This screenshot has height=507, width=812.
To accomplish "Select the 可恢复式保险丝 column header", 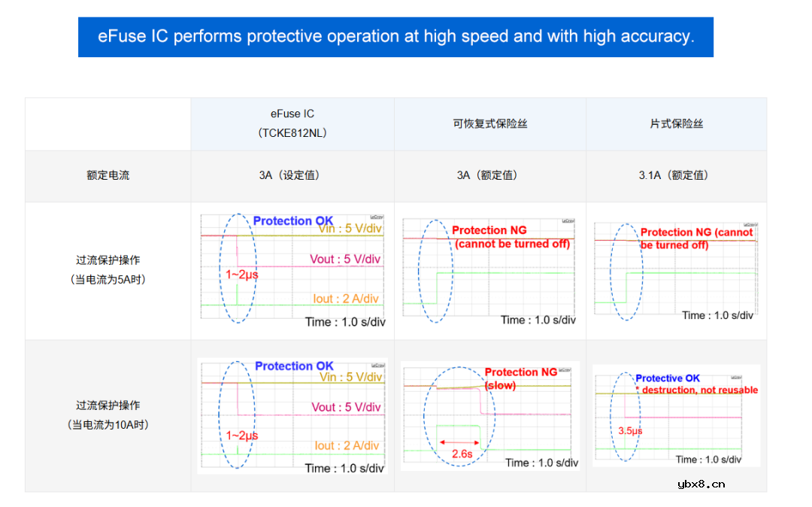I will [x=489, y=123].
